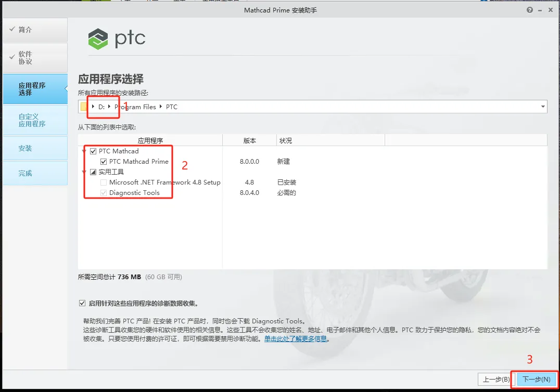Click the 版本 column header
The image size is (560, 392).
(x=250, y=140)
